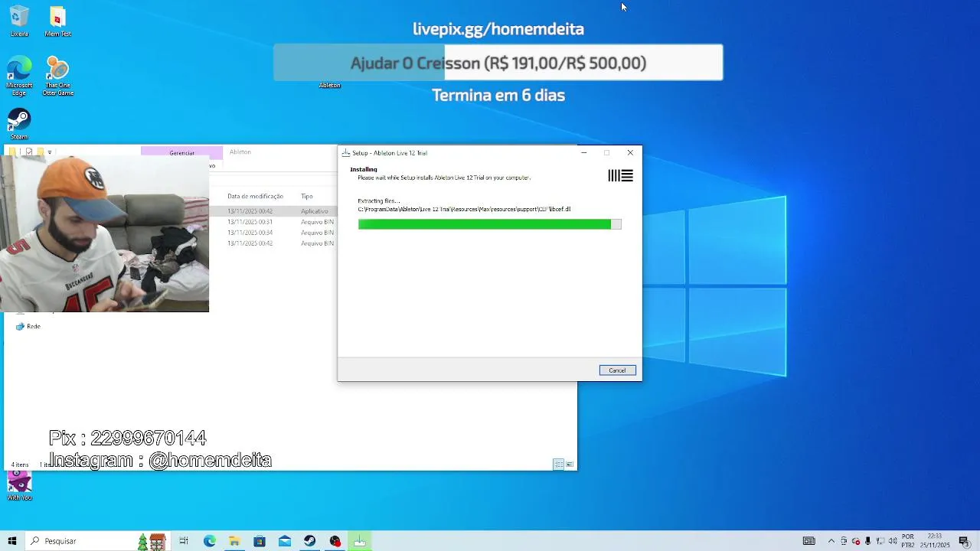980x551 pixels.
Task: Select That One Otter Game desktop icon
Action: coord(57,76)
